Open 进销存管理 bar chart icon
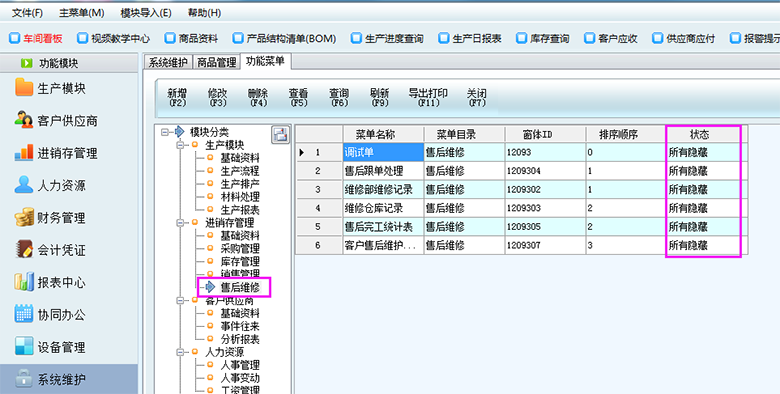This screenshot has height=394, width=780. 24,153
